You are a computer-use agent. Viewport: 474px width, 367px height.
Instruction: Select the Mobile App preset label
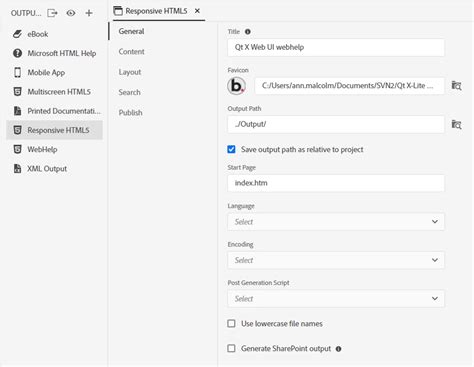pyautogui.click(x=46, y=73)
